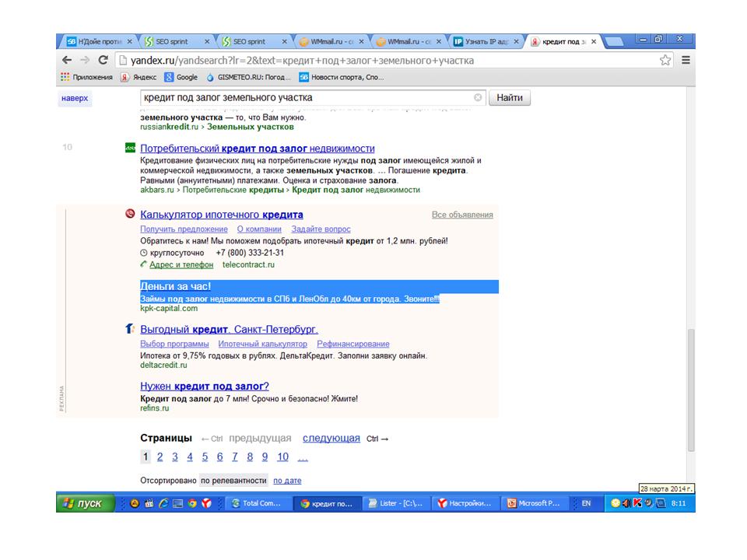Open the пуск Start menu

coord(86,503)
